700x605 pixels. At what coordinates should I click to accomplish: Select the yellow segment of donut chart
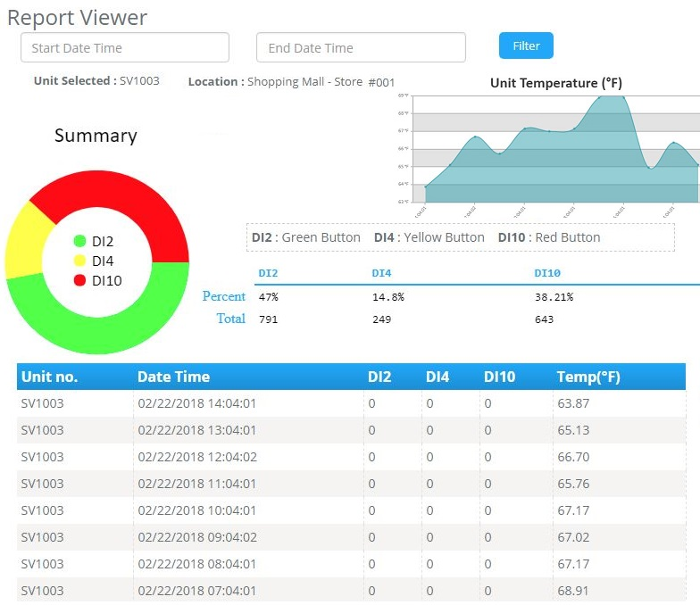[x=25, y=239]
